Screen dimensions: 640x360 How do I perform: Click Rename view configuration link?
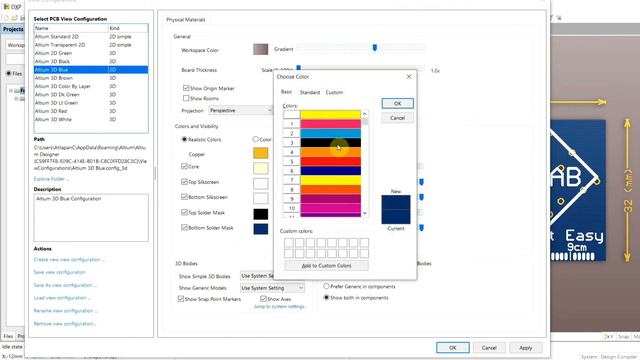pos(66,311)
